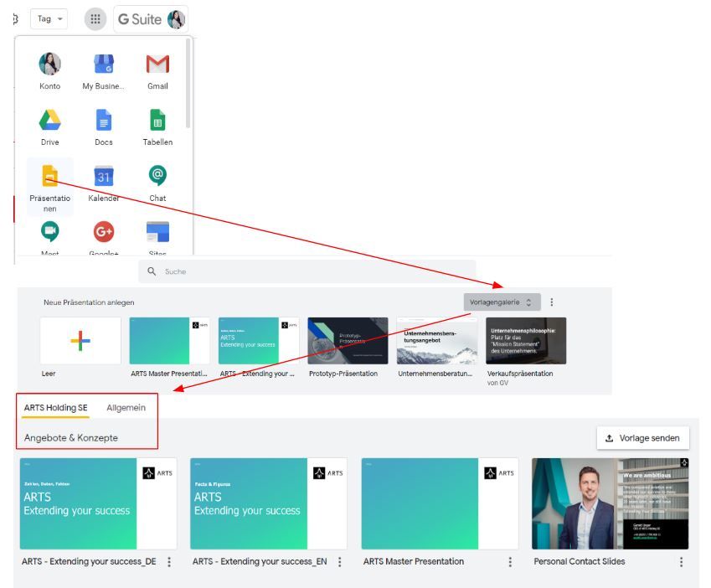This screenshot has height=588, width=711.
Task: Open Google Drive app
Action: tap(50, 127)
